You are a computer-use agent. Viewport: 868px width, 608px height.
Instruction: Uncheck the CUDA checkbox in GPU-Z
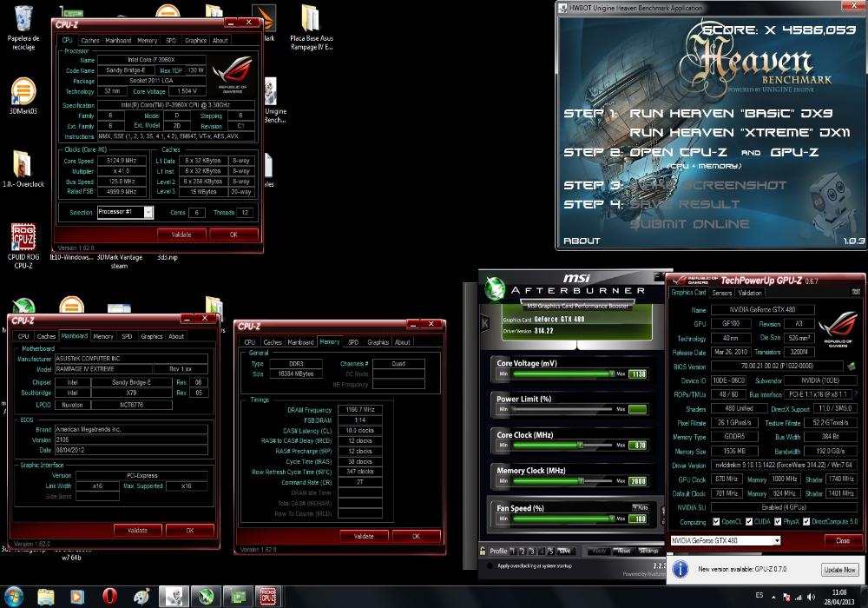[749, 522]
